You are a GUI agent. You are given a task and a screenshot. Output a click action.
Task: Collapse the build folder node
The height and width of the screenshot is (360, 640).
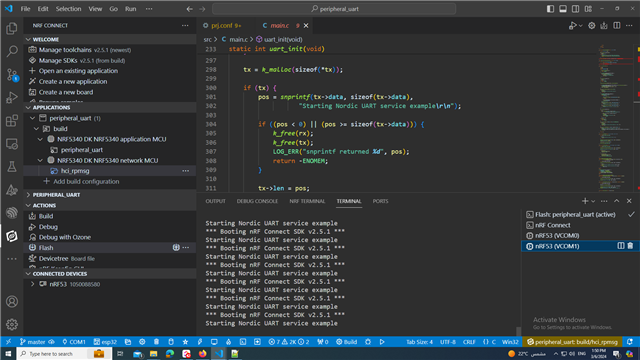tap(36, 129)
